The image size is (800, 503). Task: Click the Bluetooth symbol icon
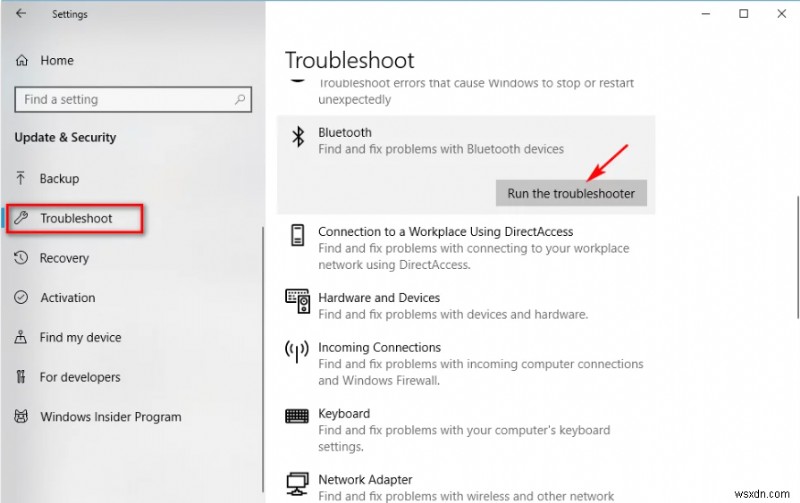297,138
